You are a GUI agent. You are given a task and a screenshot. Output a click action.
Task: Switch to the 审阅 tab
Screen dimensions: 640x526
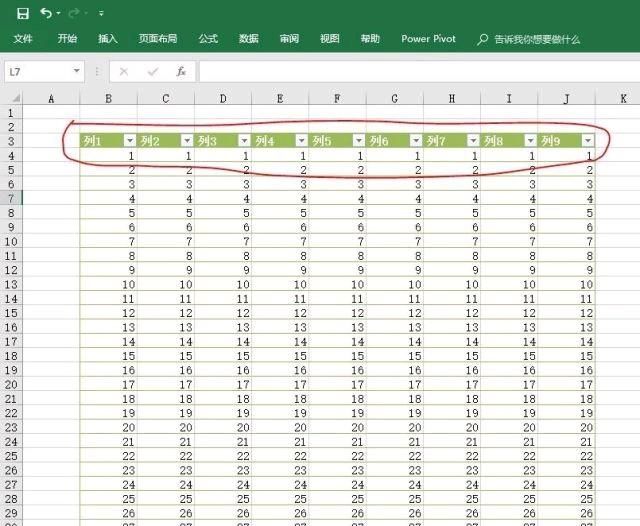pos(289,39)
